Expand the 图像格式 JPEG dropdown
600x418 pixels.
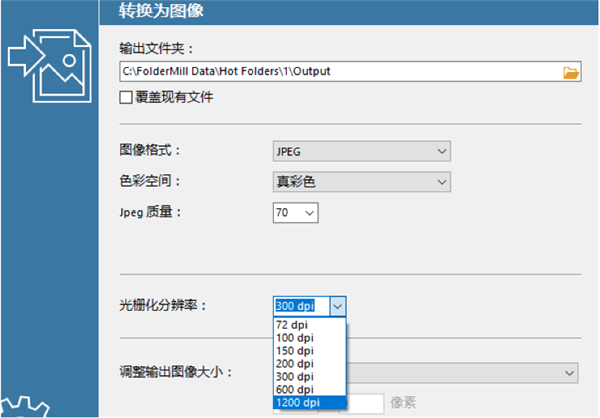pyautogui.click(x=362, y=151)
